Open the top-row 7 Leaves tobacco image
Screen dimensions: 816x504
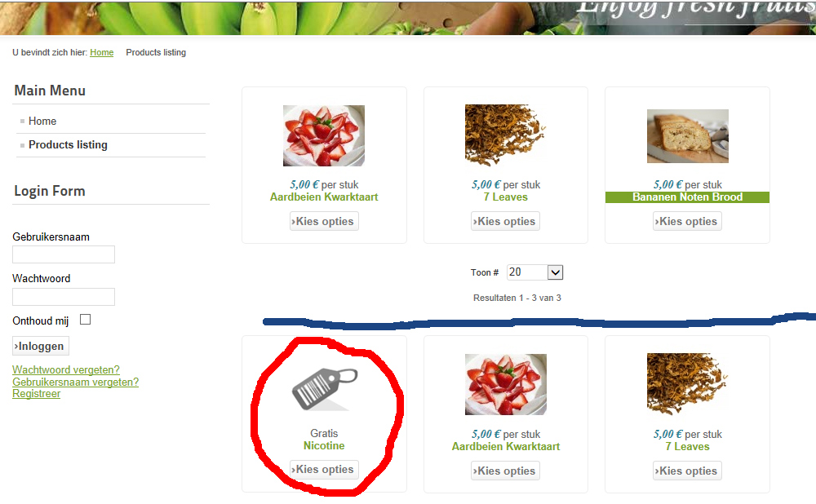[x=505, y=135]
